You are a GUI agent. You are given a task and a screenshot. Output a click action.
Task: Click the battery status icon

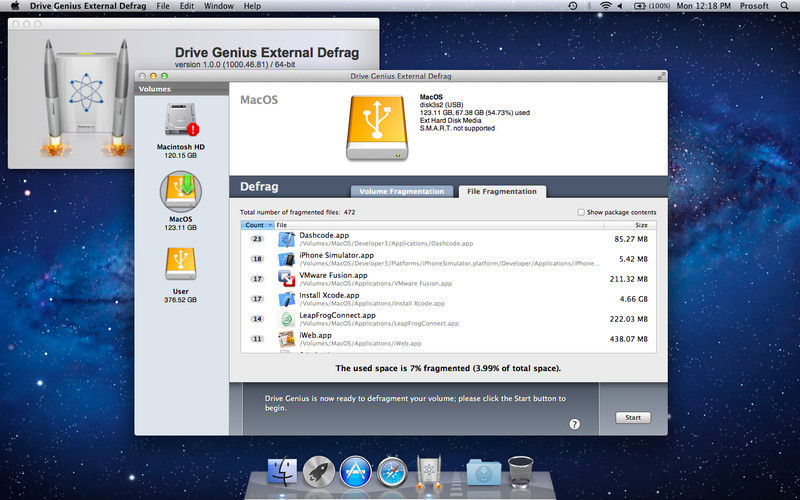pyautogui.click(x=652, y=6)
